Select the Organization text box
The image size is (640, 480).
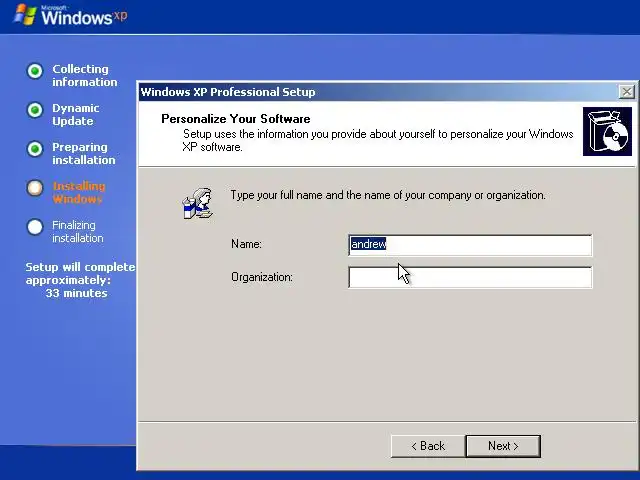click(x=470, y=277)
